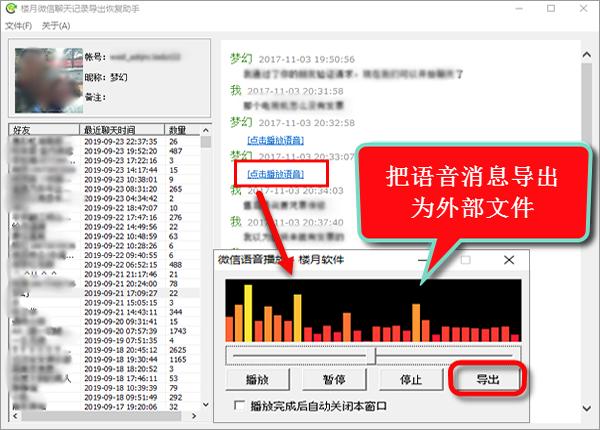The height and width of the screenshot is (430, 600).
Task: Click timestamp 2017-11-03 19:50:56 in chat
Action: tap(307, 59)
